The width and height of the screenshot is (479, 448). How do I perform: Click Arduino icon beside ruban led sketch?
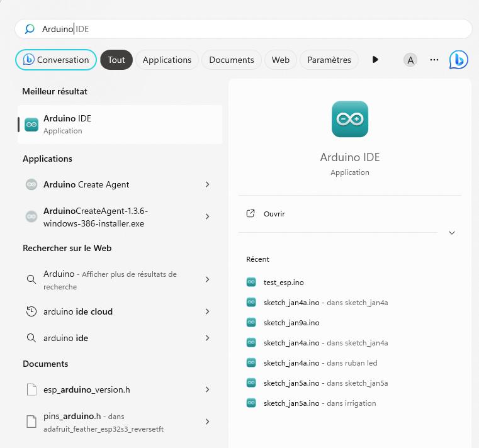251,362
